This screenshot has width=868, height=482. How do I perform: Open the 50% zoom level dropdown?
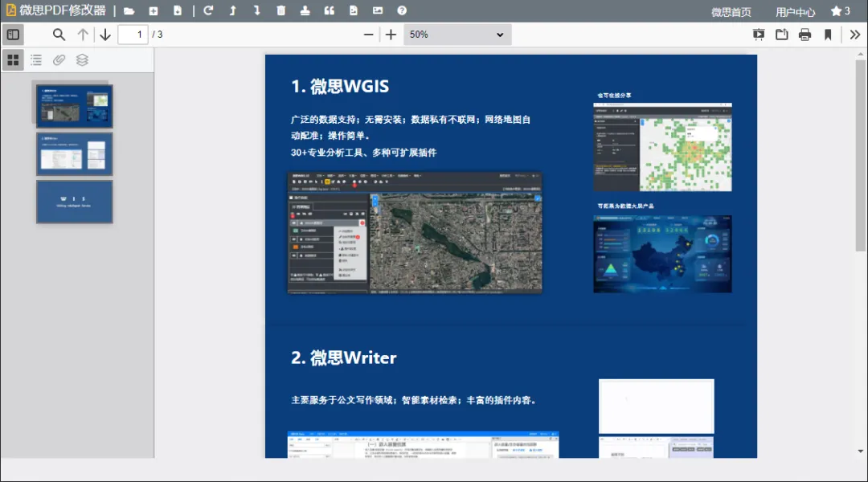(x=457, y=35)
